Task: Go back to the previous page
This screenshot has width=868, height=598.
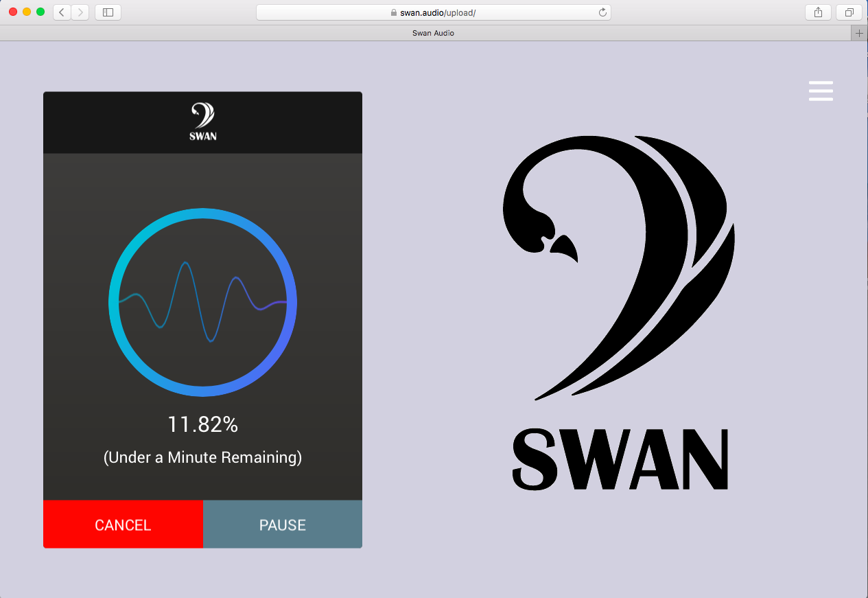Action: [61, 12]
